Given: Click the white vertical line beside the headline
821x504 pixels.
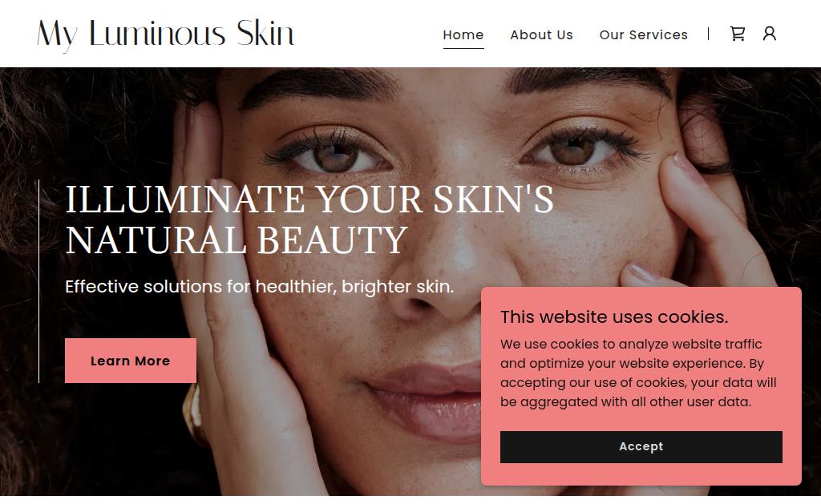Looking at the screenshot, I should click(38, 281).
